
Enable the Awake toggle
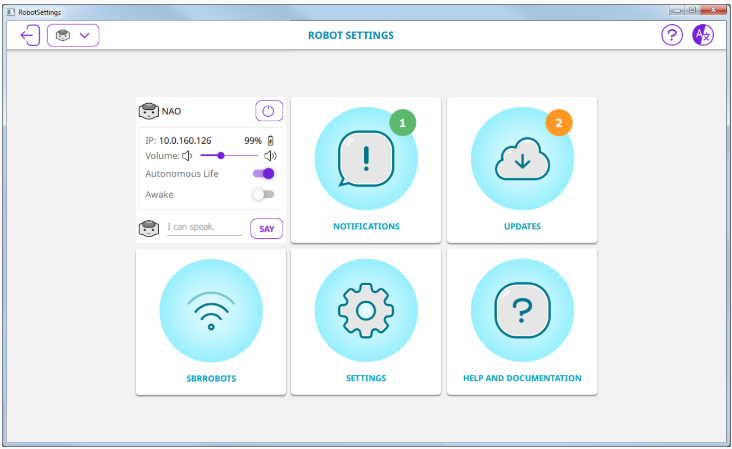click(263, 194)
